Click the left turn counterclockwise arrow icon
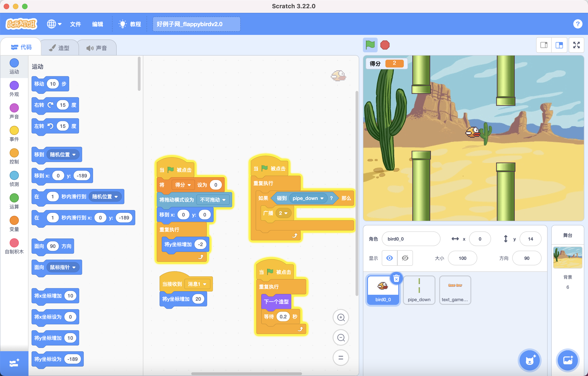Screen dimensions: 588x376 click(x=50, y=126)
